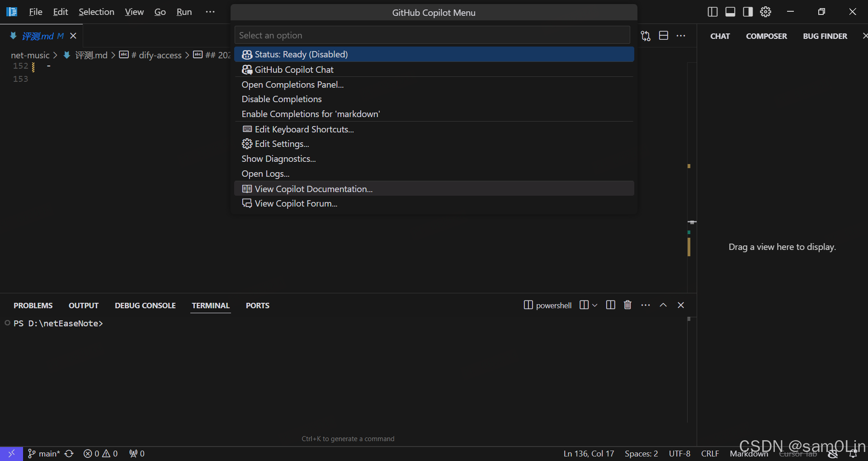Image resolution: width=868 pixels, height=461 pixels.
Task: Choose Edit Keyboard Shortcuts... option
Action: (x=434, y=129)
